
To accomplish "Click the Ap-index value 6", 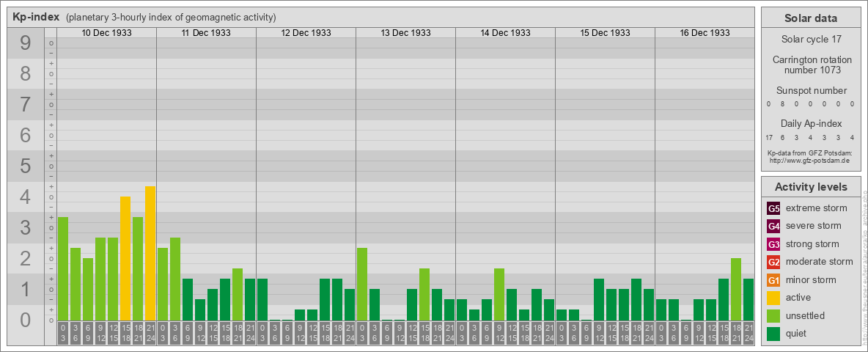I will [783, 137].
